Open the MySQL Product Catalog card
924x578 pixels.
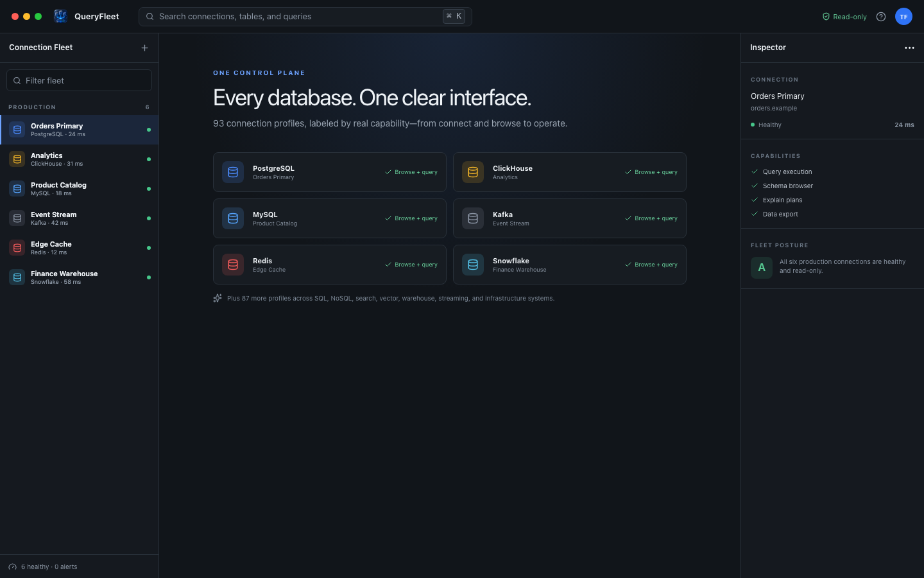tap(330, 218)
